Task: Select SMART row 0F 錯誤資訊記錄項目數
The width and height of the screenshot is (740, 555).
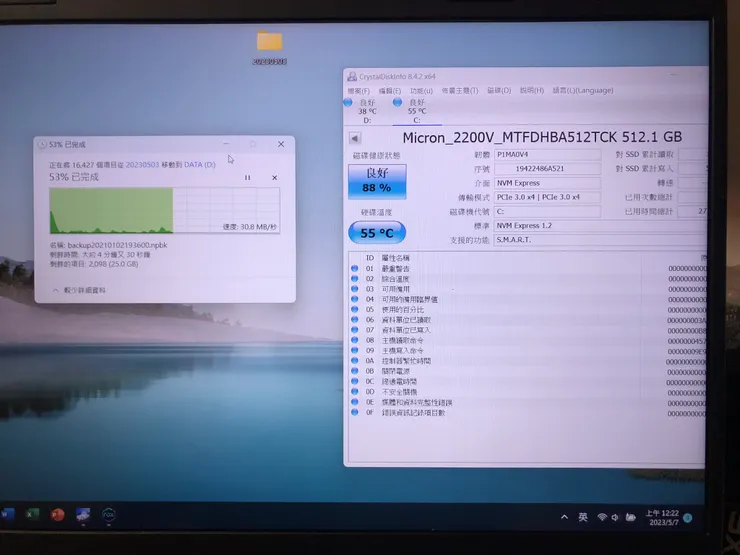Action: tap(528, 413)
